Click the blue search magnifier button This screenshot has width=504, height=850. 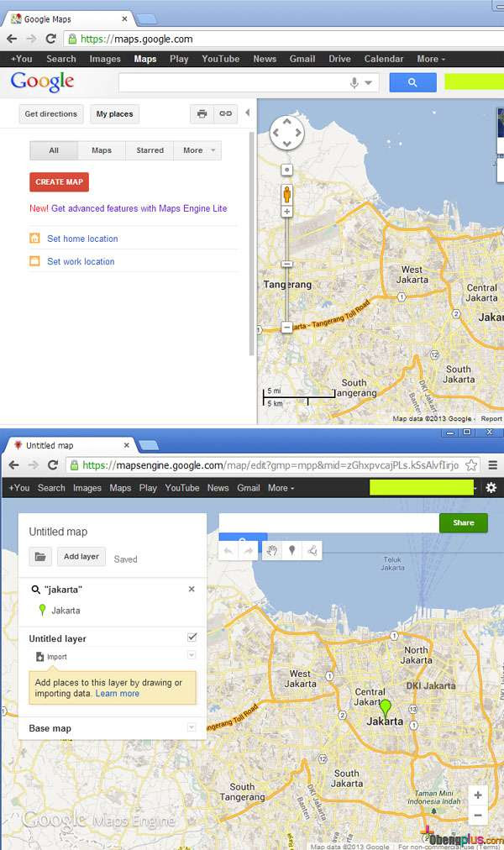click(413, 82)
